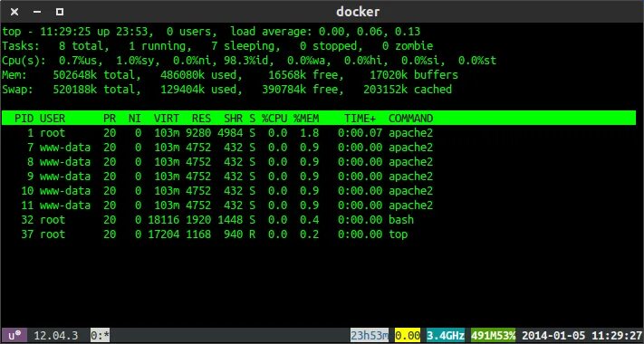The height and width of the screenshot is (344, 644).
Task: Click the 12.04.3 release status entry
Action: (55, 335)
